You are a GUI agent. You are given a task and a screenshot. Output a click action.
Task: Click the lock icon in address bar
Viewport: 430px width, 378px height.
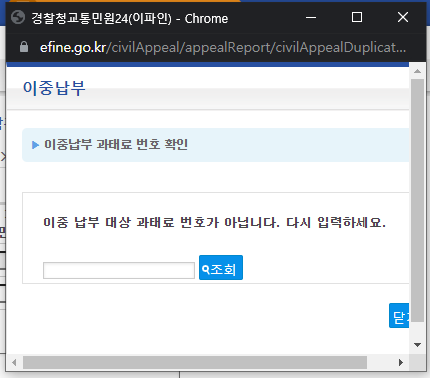[24, 47]
